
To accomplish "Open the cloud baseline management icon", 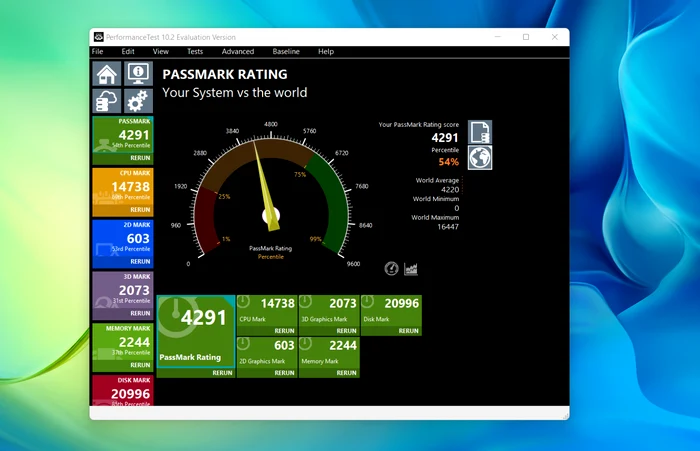I will [x=107, y=100].
